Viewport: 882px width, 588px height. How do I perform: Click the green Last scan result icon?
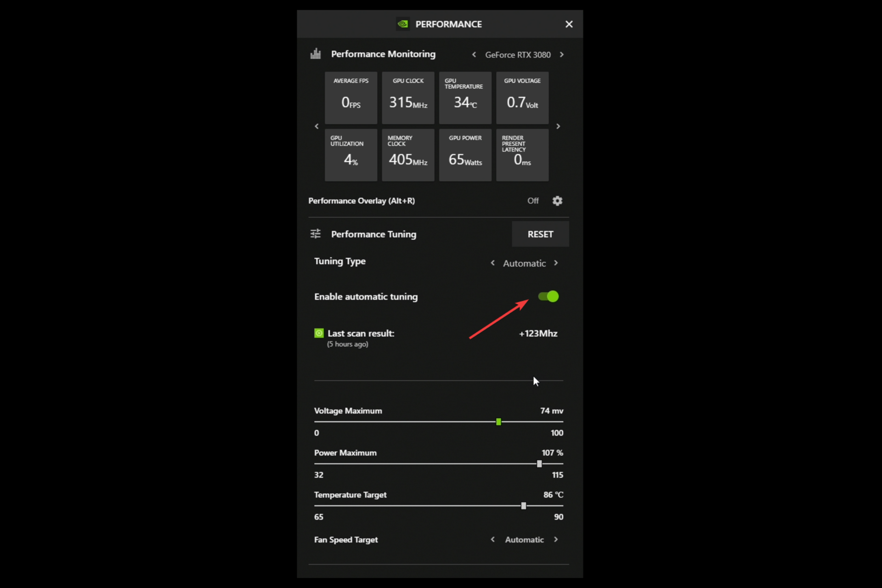click(319, 333)
